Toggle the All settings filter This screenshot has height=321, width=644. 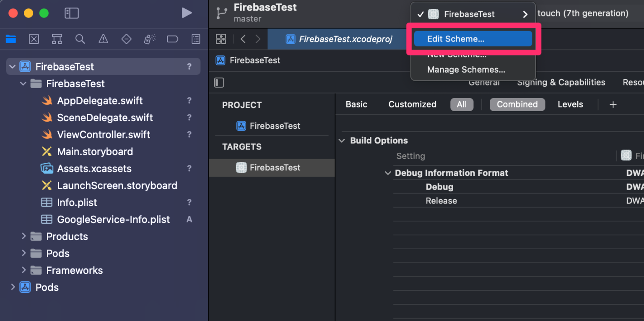click(462, 104)
